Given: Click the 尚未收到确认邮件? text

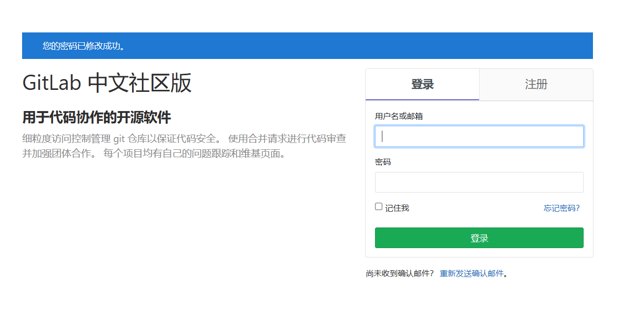Looking at the screenshot, I should [x=400, y=274].
